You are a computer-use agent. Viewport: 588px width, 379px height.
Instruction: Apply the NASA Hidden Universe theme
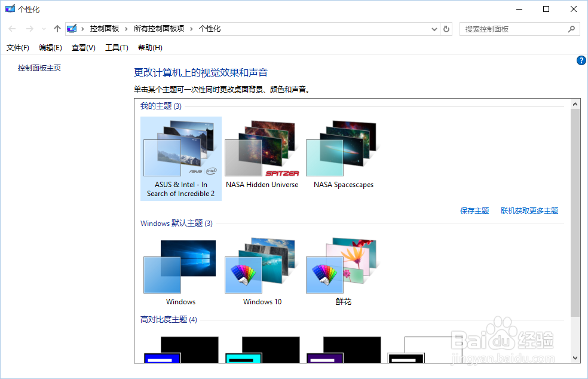tap(262, 155)
